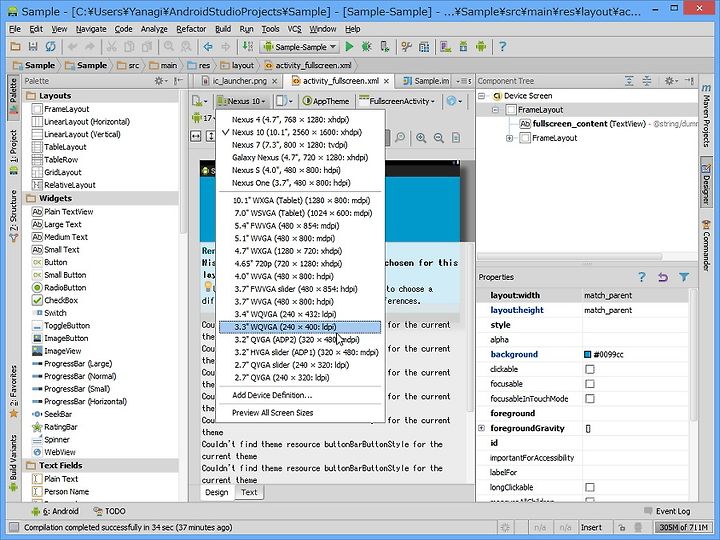Viewport: 720px width, 540px height.
Task: Click the Back navigation arrow icon
Action: pyautogui.click(x=208, y=47)
